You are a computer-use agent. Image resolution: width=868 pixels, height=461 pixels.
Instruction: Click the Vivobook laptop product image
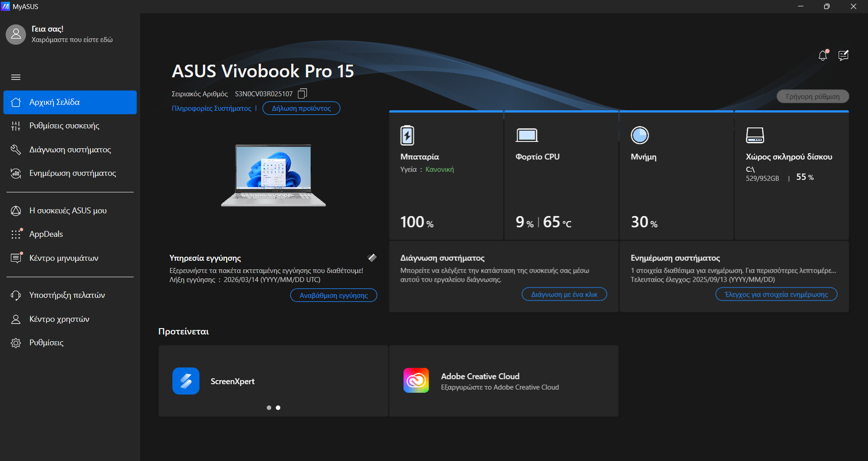click(274, 175)
